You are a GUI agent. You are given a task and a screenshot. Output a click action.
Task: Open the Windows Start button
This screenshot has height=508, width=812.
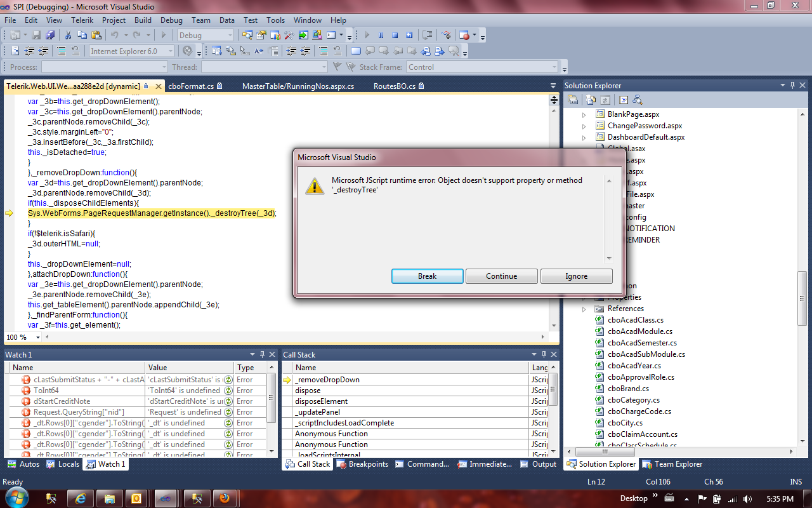(16, 498)
